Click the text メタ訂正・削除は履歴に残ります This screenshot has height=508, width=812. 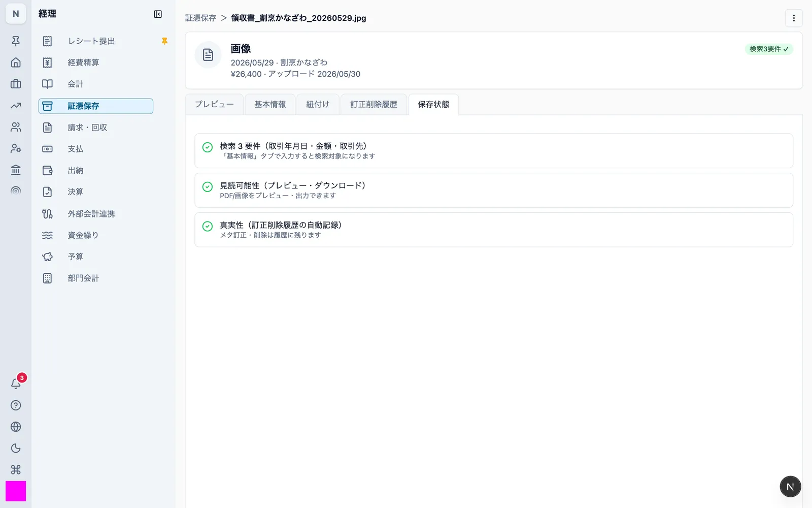pos(270,235)
